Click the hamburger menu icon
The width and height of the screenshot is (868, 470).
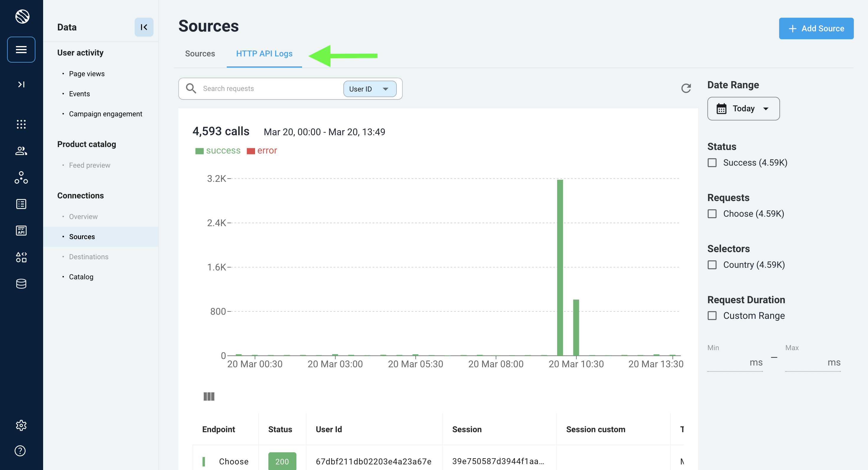point(21,50)
